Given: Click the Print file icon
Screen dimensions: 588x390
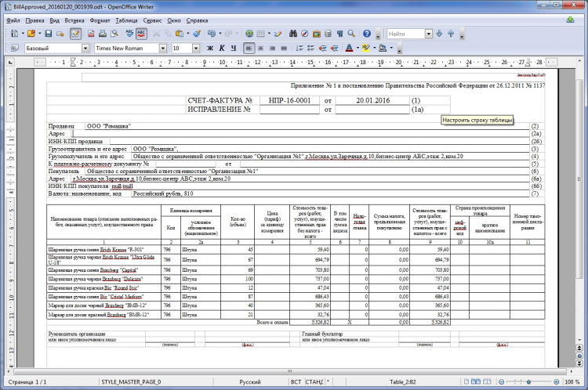Looking at the screenshot, I should pos(102,34).
